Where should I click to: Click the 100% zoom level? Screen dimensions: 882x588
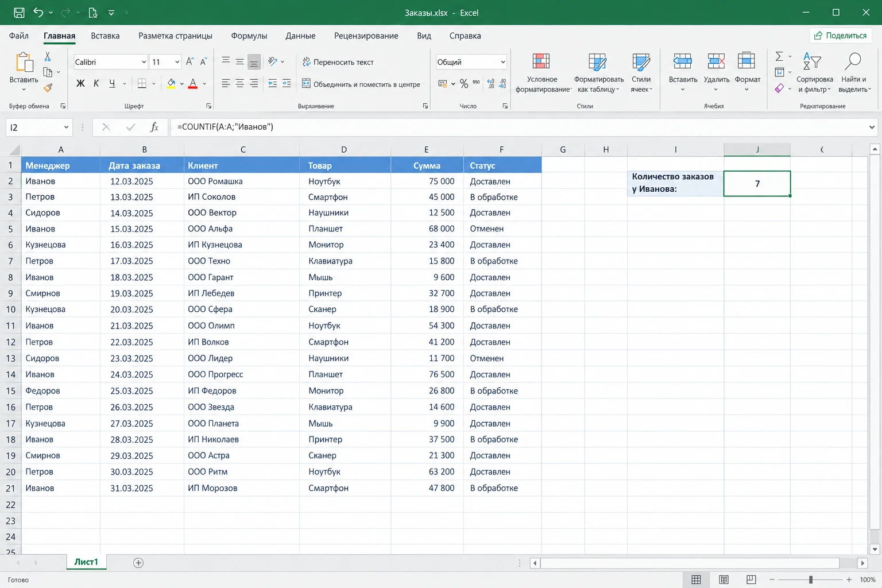[x=868, y=579]
